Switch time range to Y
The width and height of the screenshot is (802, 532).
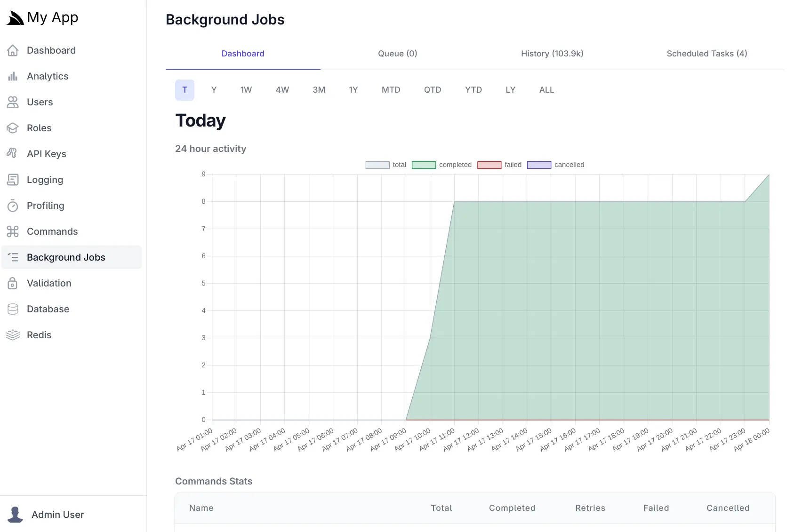tap(214, 90)
